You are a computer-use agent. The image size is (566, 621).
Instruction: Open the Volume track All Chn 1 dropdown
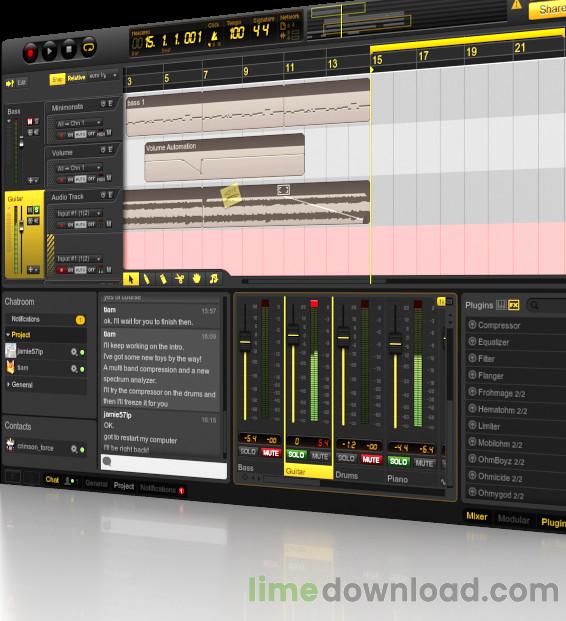pos(78,168)
